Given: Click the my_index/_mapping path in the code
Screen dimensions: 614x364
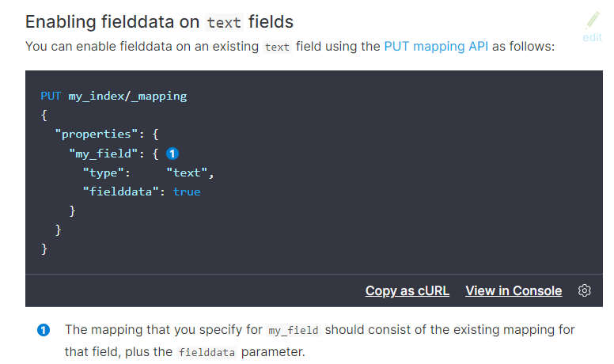Looking at the screenshot, I should click(127, 96).
